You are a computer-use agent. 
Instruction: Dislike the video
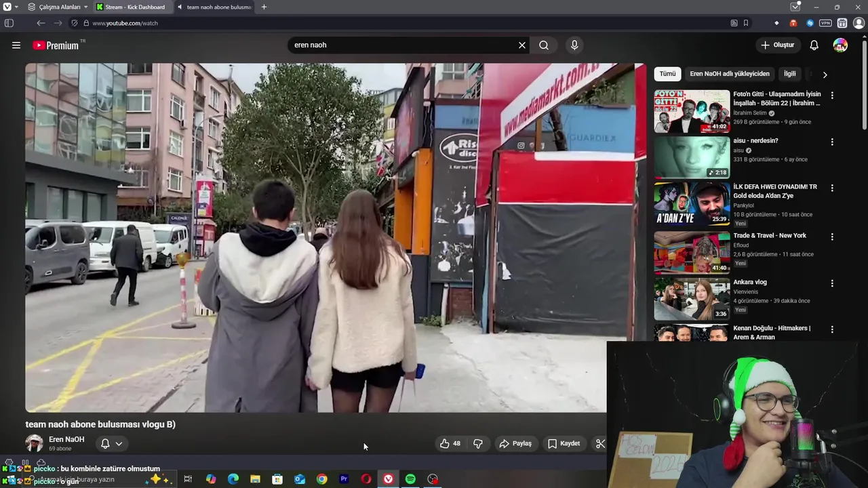coord(478,443)
